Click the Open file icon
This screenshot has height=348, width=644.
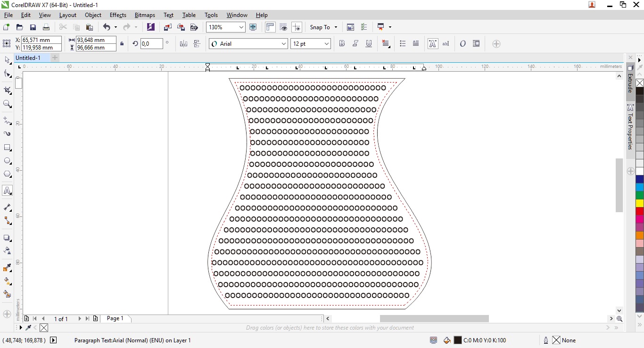point(19,27)
